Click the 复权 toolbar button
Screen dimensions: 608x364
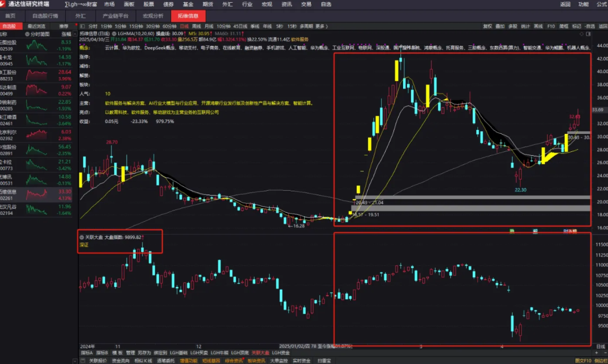pyautogui.click(x=488, y=26)
